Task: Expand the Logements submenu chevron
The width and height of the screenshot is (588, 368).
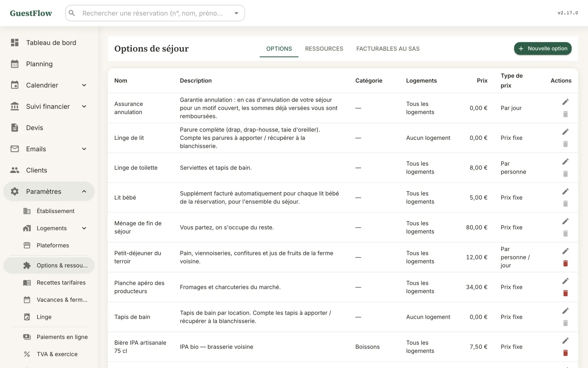Action: [84, 228]
